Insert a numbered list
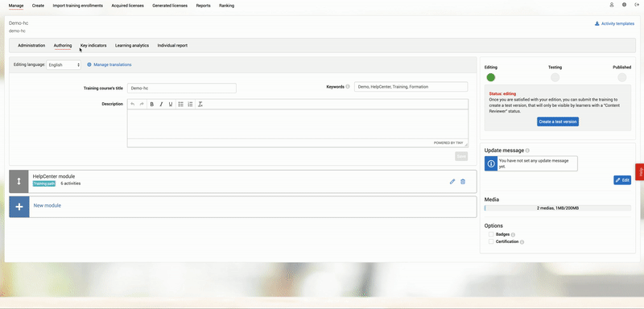644x309 pixels. click(x=190, y=105)
